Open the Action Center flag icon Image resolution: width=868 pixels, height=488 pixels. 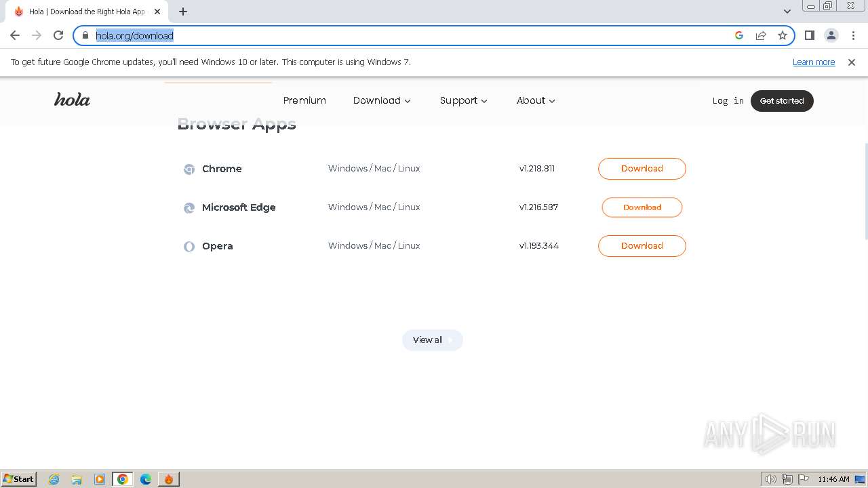804,479
